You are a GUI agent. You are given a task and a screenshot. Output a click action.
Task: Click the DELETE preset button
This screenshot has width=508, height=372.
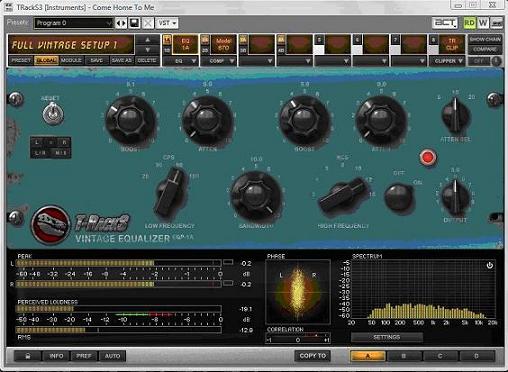[x=147, y=60]
